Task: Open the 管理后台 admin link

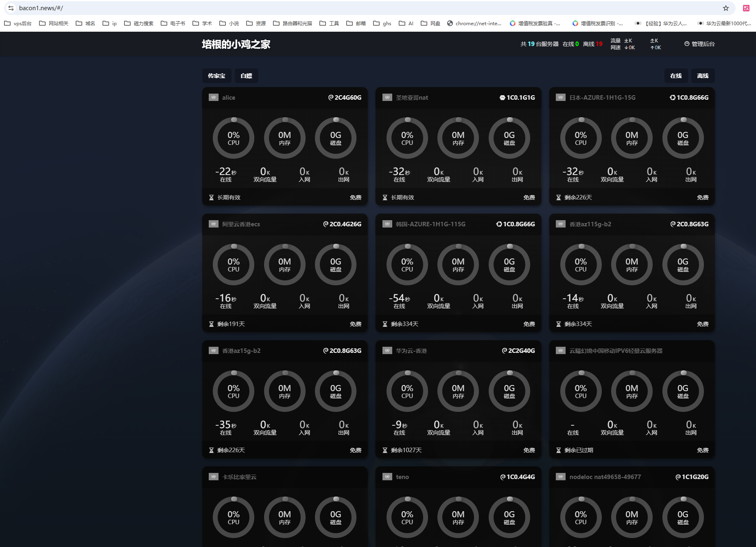Action: (699, 44)
